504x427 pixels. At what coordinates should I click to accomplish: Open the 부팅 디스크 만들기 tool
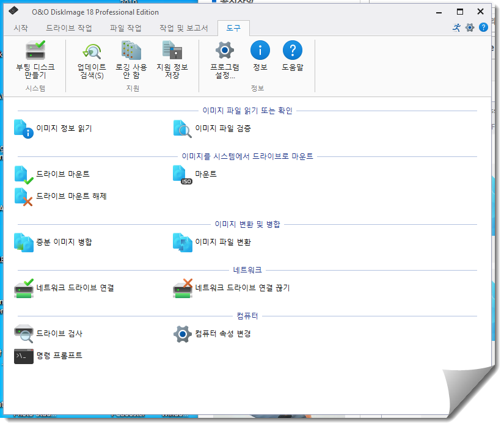tap(35, 60)
